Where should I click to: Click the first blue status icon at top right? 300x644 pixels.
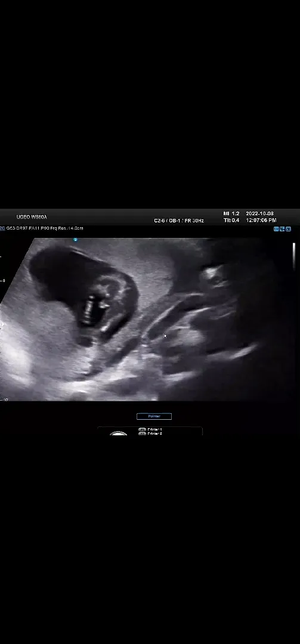tap(277, 229)
